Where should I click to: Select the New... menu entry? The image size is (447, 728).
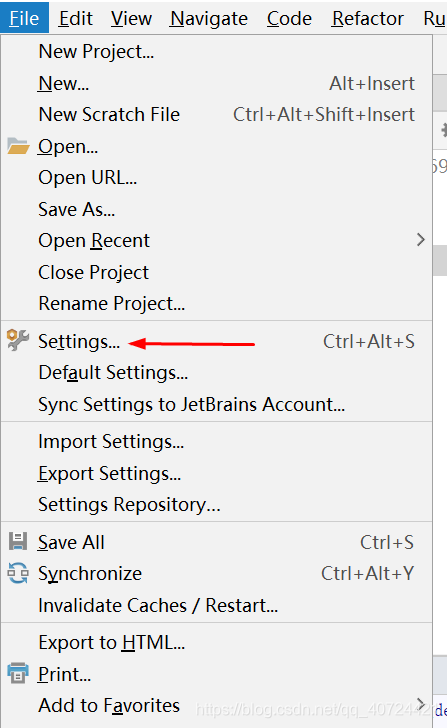coord(64,84)
